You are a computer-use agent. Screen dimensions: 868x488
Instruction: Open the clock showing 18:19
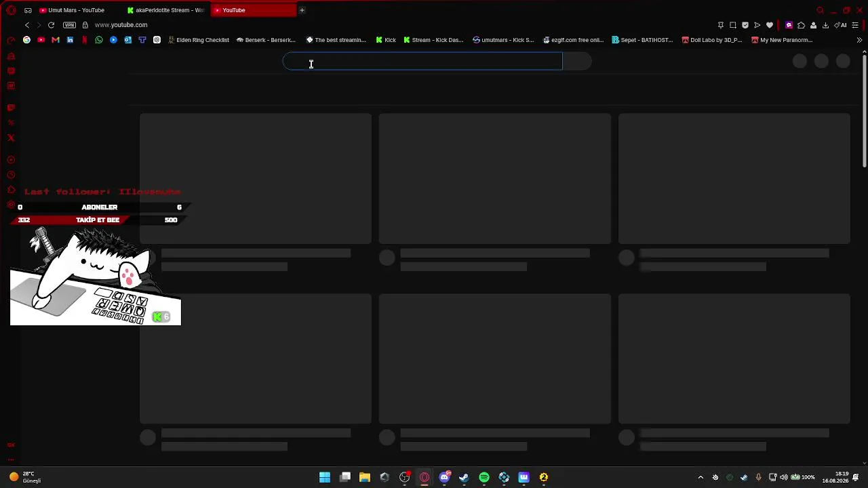835,477
